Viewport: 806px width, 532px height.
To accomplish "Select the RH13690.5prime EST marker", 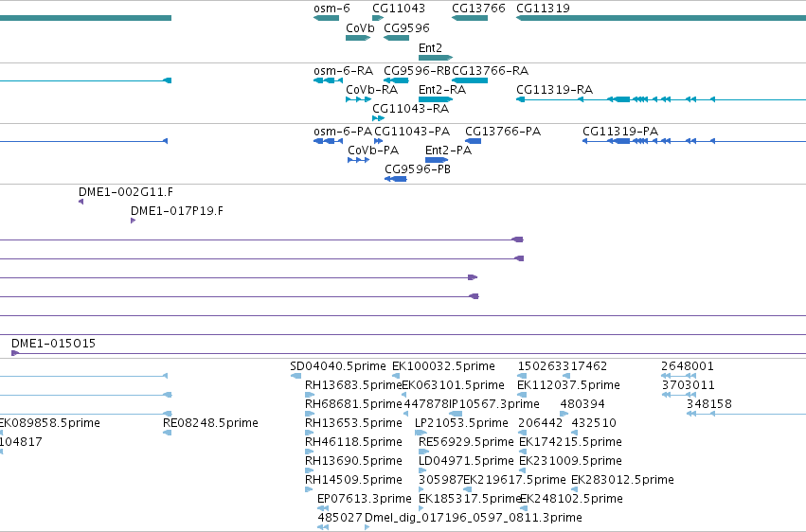I will pyautogui.click(x=310, y=470).
